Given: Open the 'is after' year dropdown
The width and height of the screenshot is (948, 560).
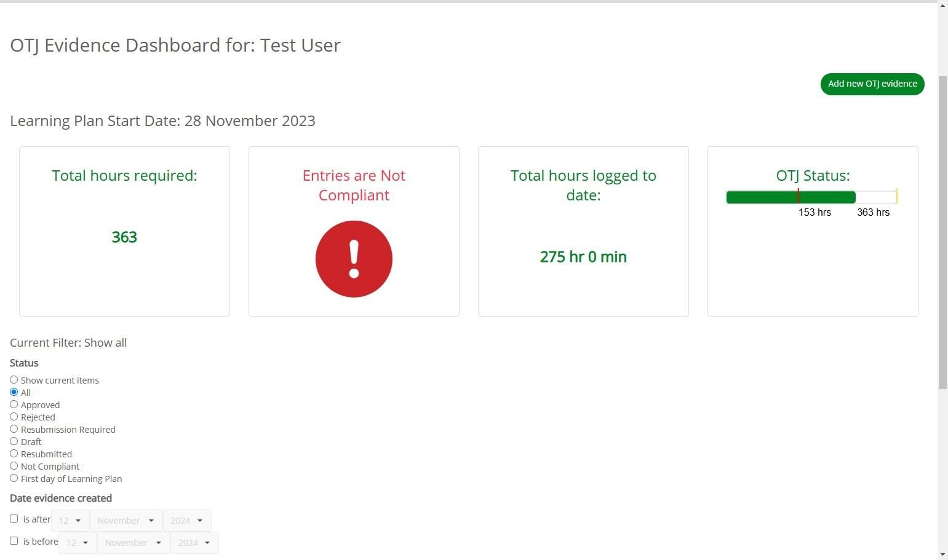Looking at the screenshot, I should click(x=187, y=521).
